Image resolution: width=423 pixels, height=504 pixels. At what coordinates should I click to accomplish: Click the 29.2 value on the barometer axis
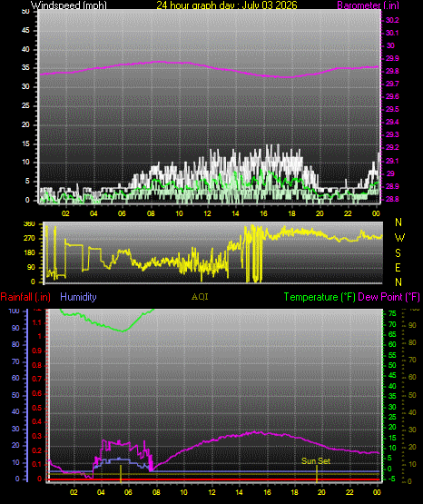click(392, 147)
